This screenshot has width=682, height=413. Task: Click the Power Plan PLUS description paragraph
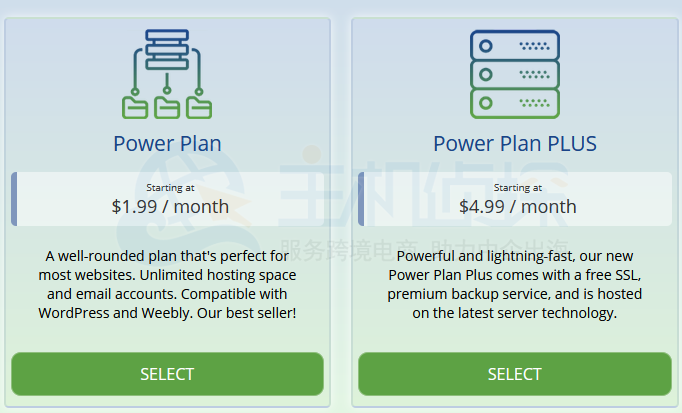(514, 284)
